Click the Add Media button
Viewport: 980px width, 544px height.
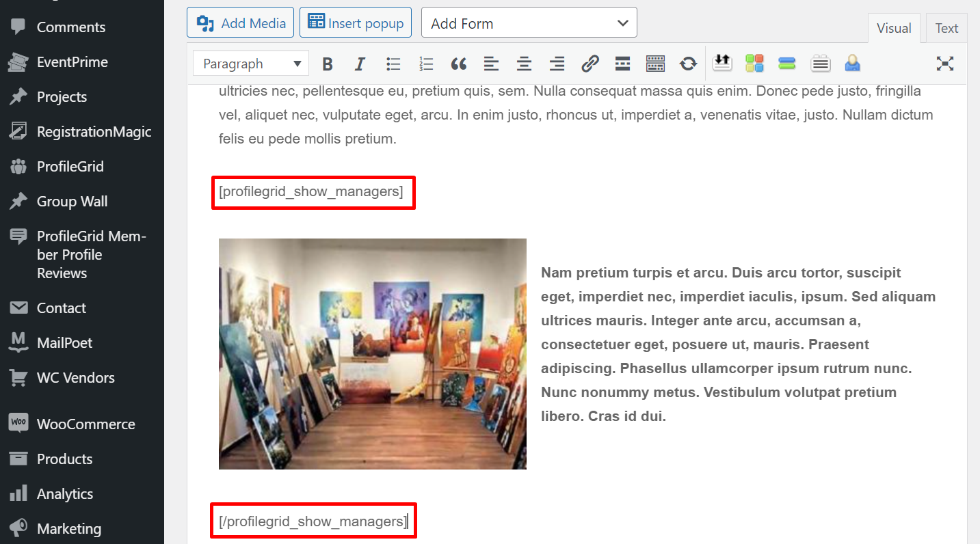pos(241,23)
